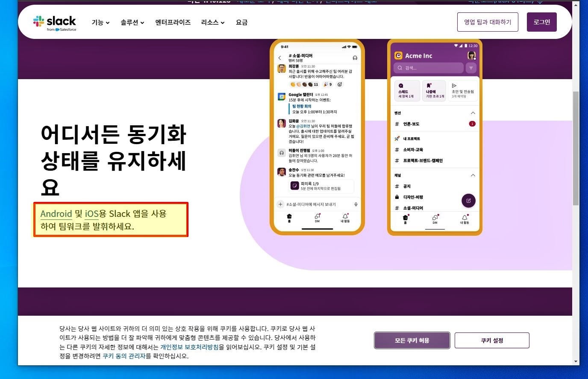The image size is (588, 379).
Task: Follow the iOS link
Action: 91,213
